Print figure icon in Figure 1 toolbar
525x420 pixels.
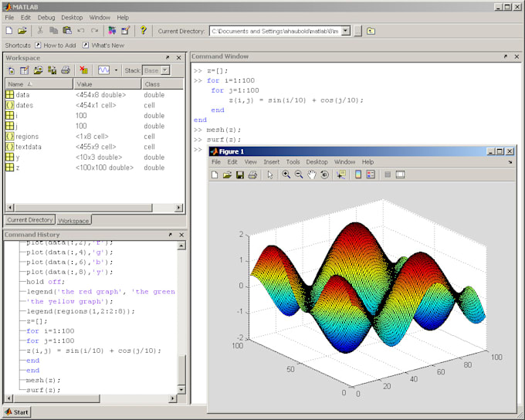click(252, 174)
